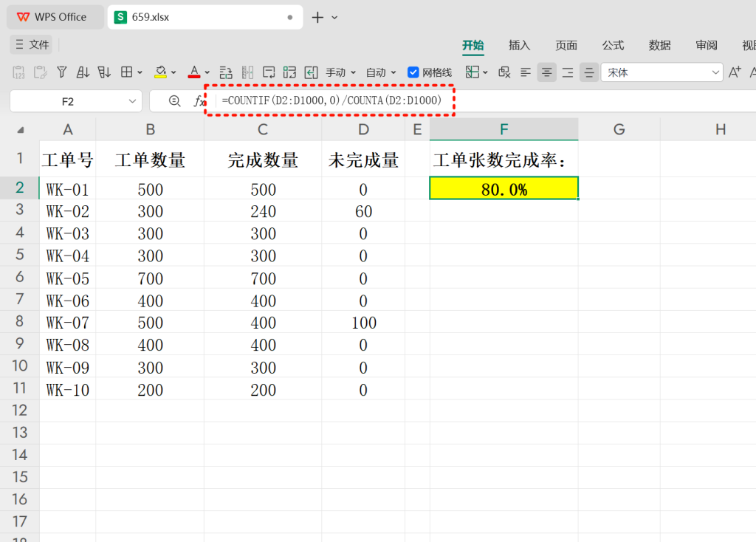Sort descending with the second sort icon
The image size is (756, 542).
click(104, 72)
